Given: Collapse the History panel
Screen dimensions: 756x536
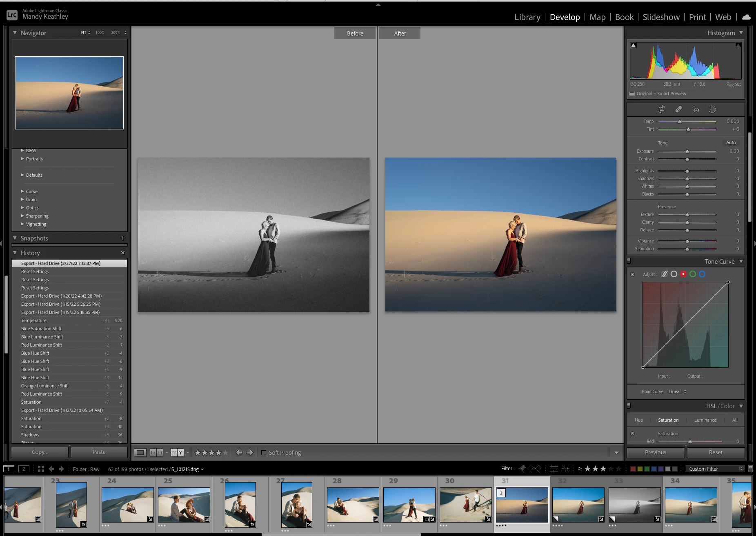Looking at the screenshot, I should (x=15, y=253).
